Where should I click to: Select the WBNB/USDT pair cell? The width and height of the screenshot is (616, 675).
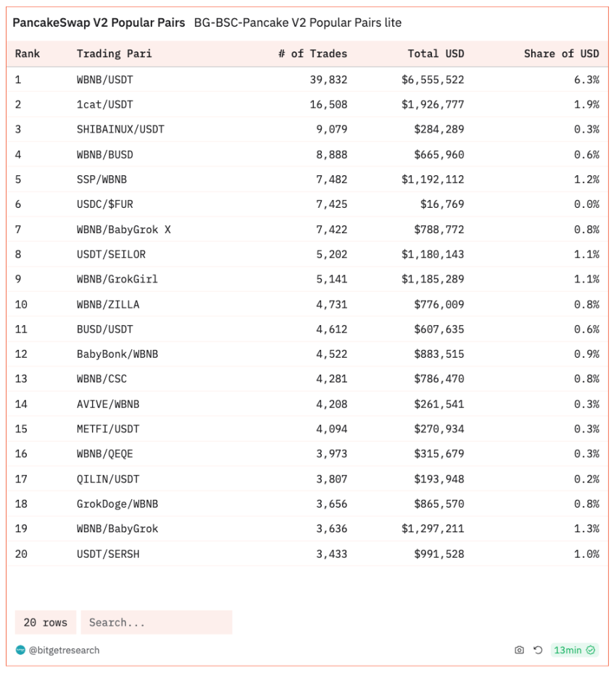click(105, 80)
